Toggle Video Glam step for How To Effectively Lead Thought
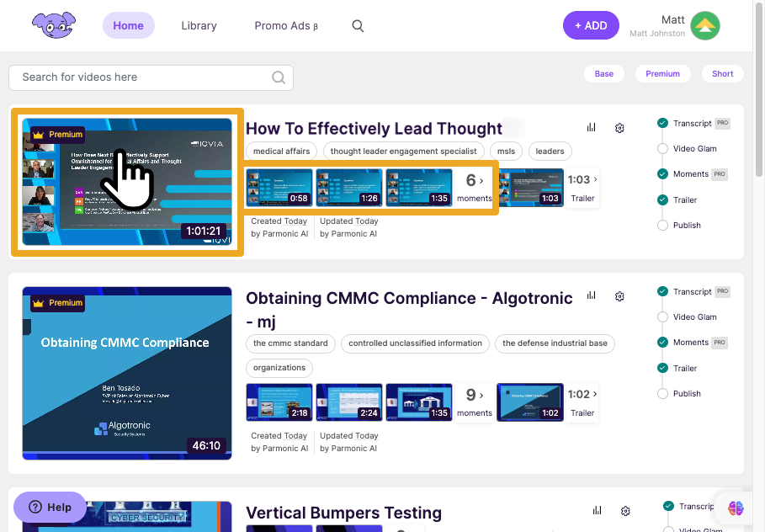This screenshot has width=765, height=532. [662, 149]
